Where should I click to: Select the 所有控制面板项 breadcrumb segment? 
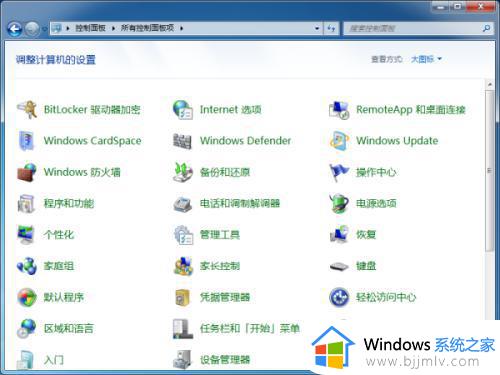tap(147, 28)
